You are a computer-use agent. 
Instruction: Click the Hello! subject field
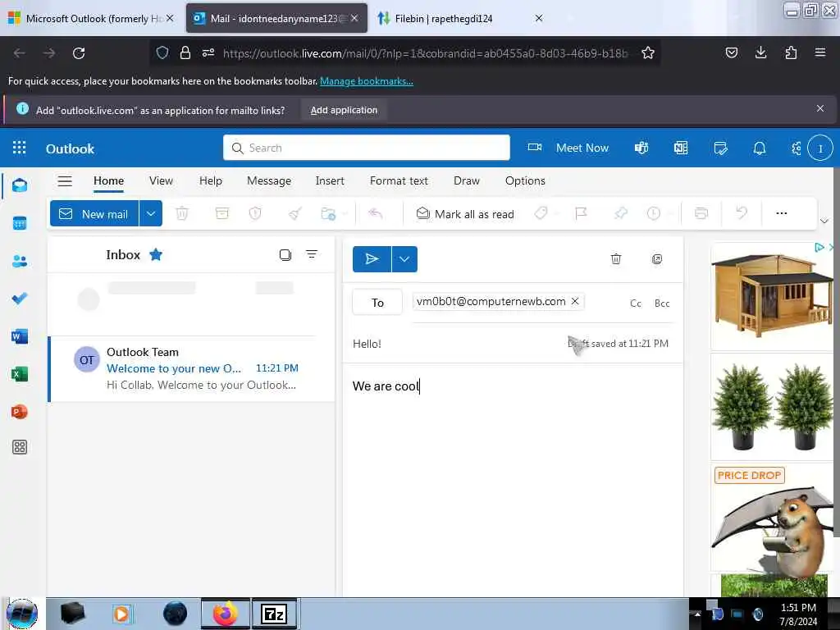tap(455, 344)
